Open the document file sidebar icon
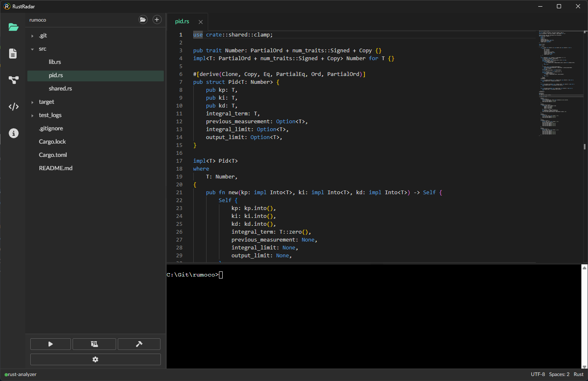This screenshot has width=588, height=381. pyautogui.click(x=13, y=54)
